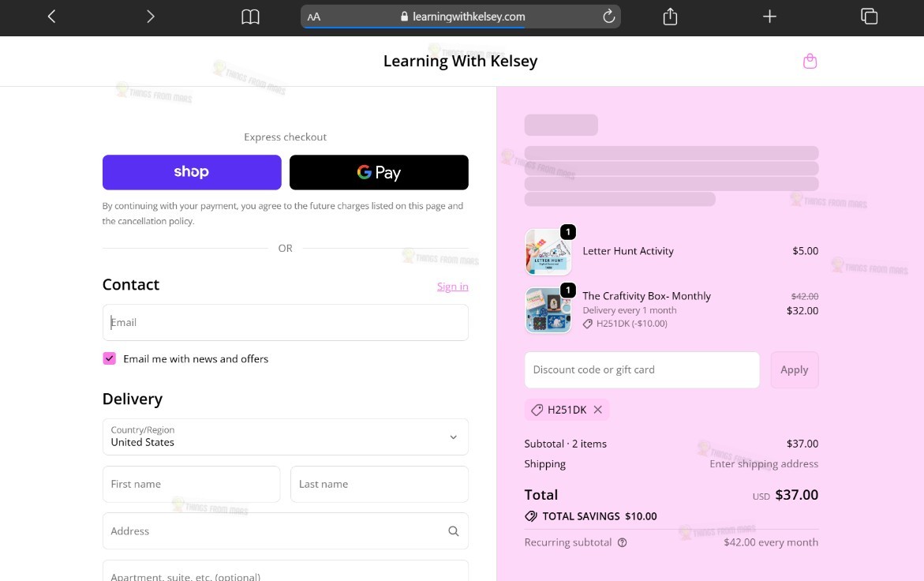Image resolution: width=924 pixels, height=581 pixels.
Task: Remove the H251DK discount code with X
Action: (x=597, y=410)
